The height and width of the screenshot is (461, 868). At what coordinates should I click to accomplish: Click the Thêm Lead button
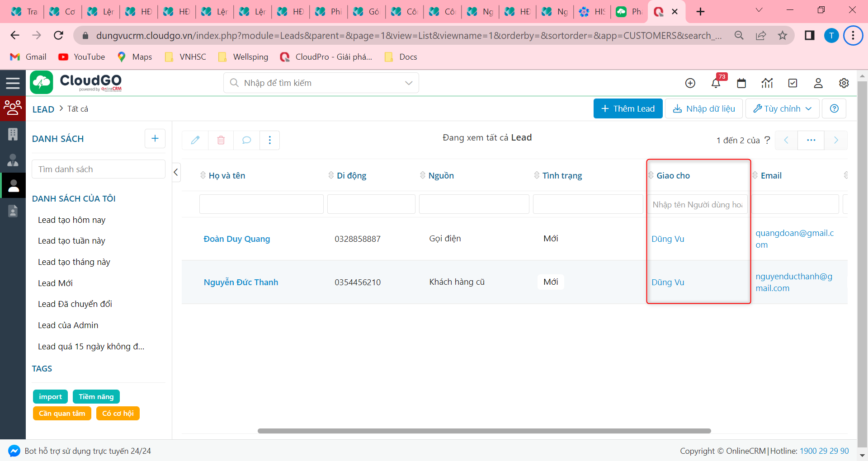click(627, 109)
